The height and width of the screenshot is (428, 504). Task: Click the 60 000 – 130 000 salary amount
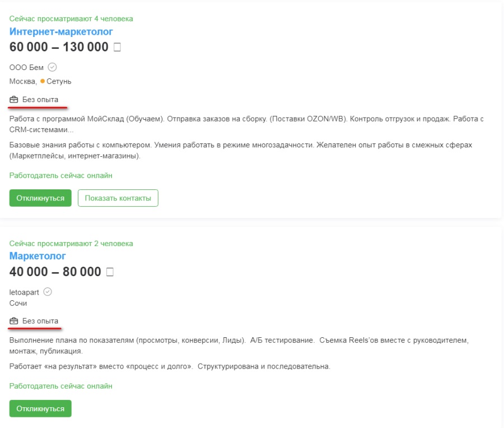59,47
